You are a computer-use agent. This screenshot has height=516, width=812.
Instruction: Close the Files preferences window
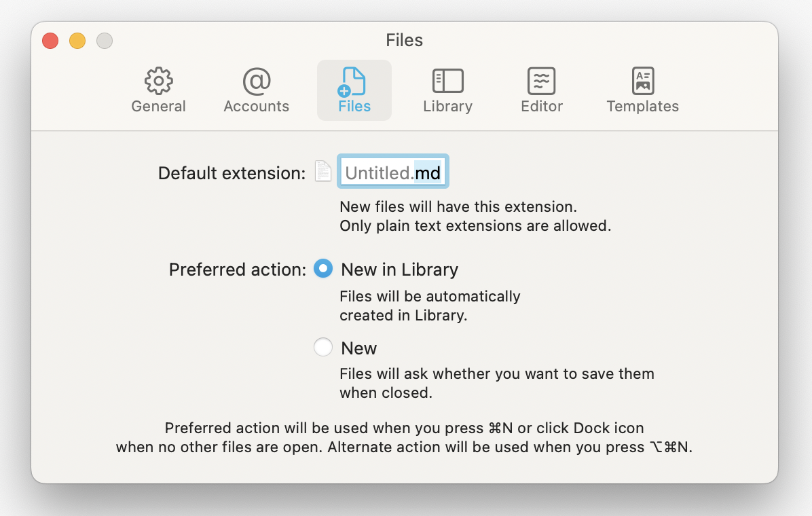tap(50, 41)
